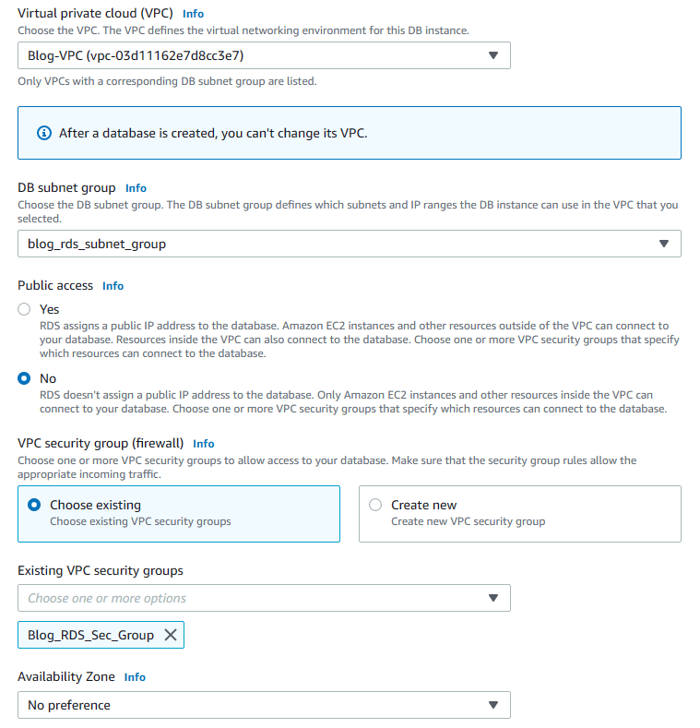
Task: Click the Availability Zone dropdown arrow icon
Action: [492, 705]
